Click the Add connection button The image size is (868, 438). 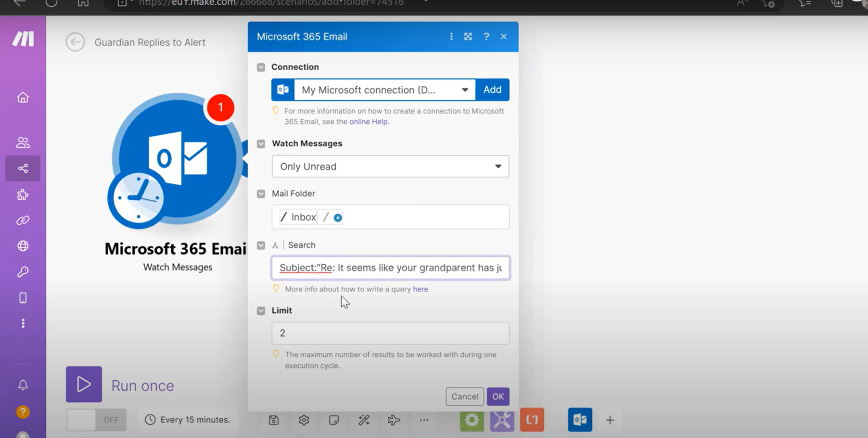tap(492, 90)
